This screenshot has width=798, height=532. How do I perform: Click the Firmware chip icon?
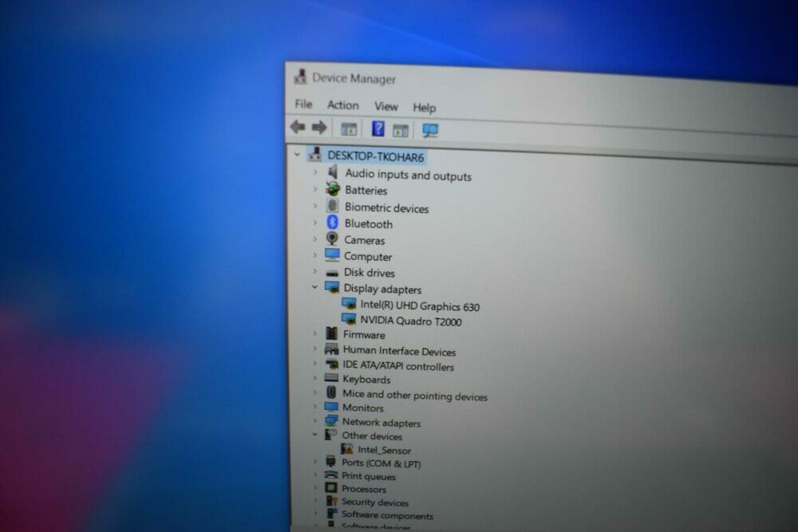tap(332, 333)
